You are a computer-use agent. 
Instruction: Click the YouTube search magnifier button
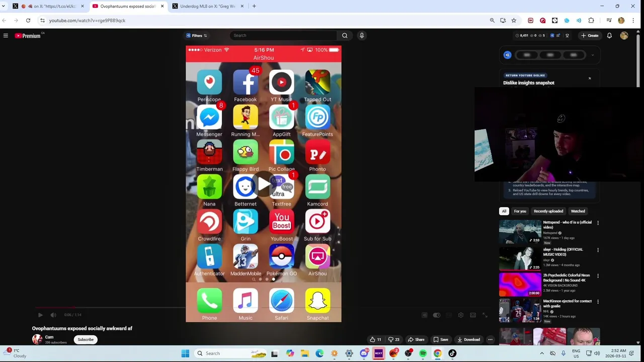coord(345,36)
